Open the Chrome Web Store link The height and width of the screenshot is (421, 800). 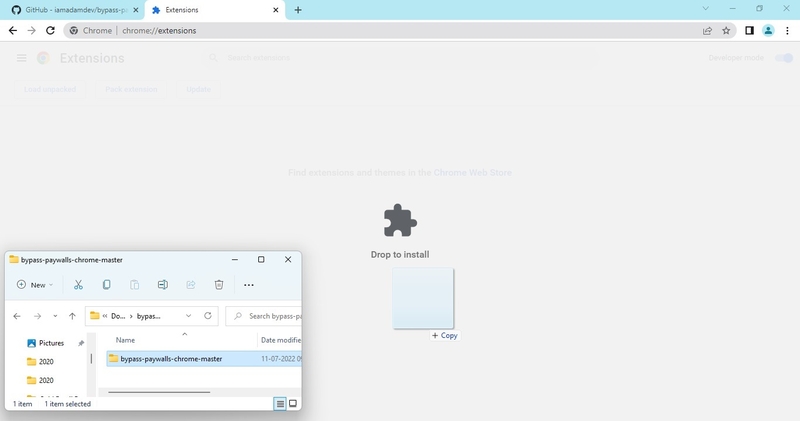[472, 172]
